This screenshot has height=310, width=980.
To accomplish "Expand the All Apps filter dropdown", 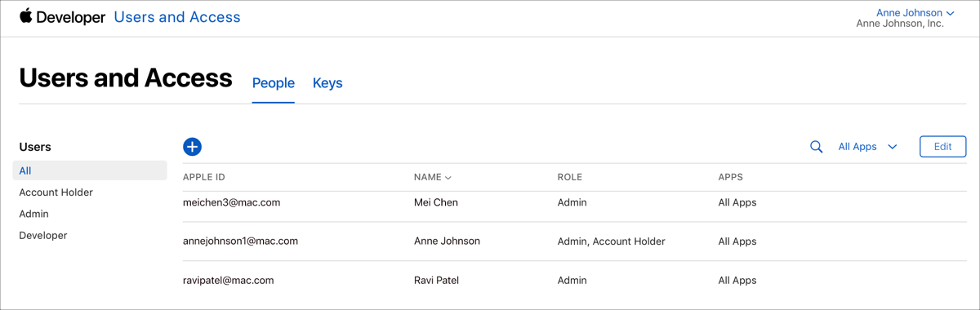I will click(867, 147).
